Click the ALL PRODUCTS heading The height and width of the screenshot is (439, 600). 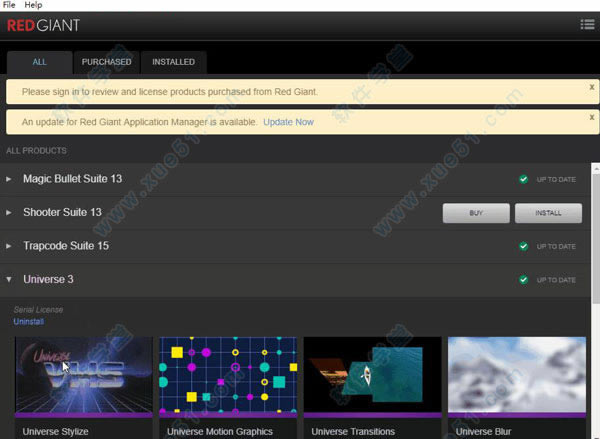[x=36, y=151]
